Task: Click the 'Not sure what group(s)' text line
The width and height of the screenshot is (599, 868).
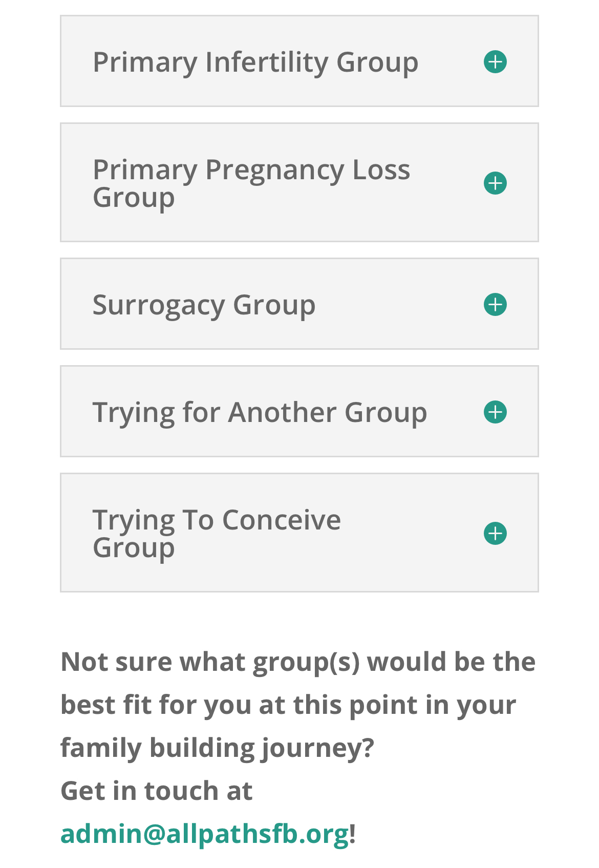Action: coord(297,661)
